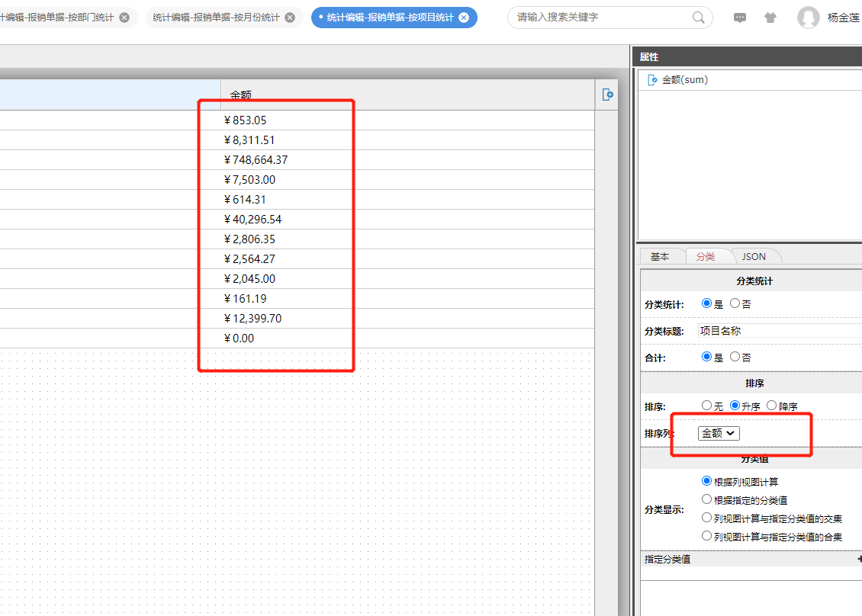Close the 按部门统计 tab
862x616 pixels.
pos(125,18)
